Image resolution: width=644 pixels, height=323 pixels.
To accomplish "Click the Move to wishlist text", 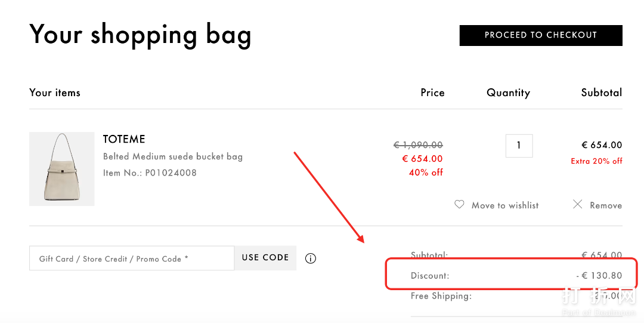I will 505,205.
